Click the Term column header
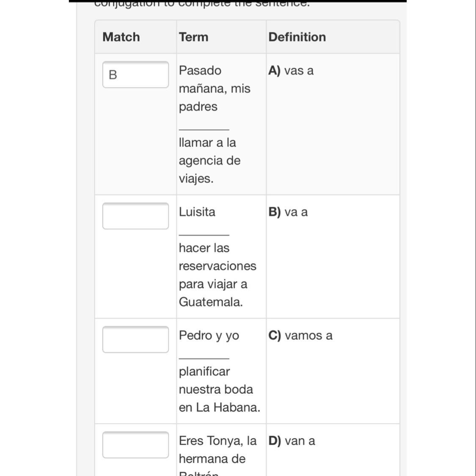476x476 pixels. point(193,37)
